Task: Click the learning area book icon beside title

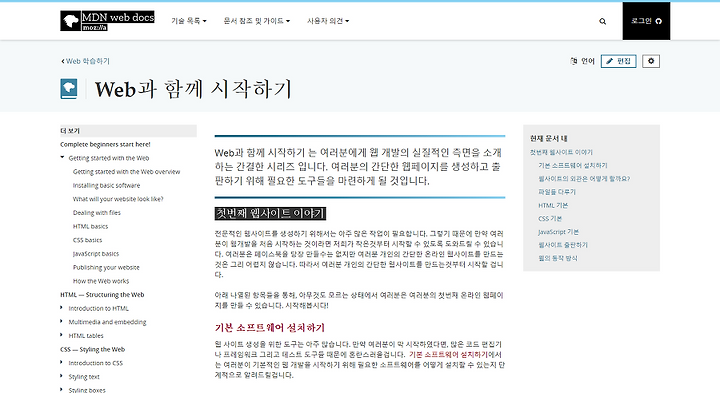Action: [x=69, y=89]
